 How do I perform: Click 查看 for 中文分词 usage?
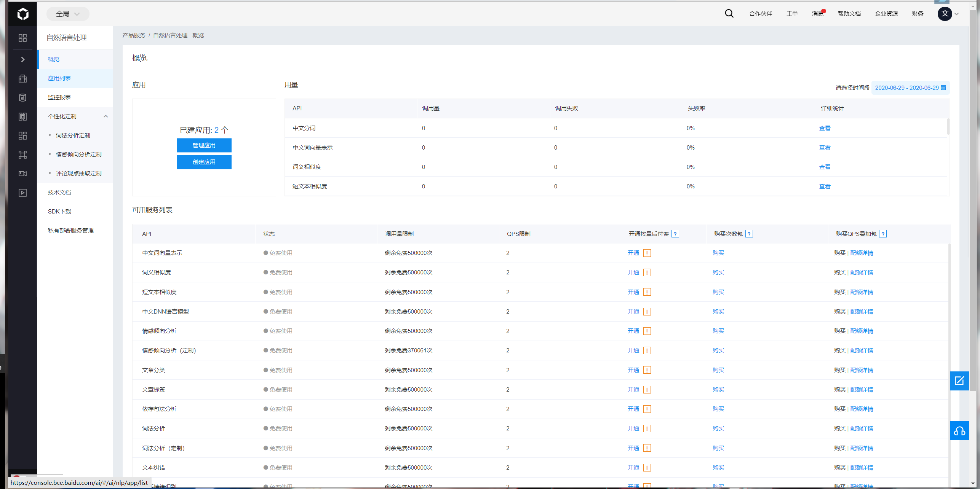[825, 128]
